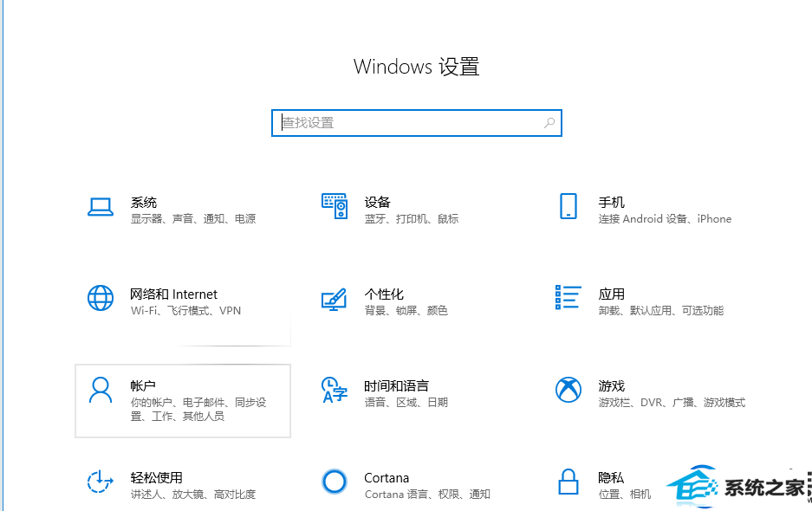Open 个性化 settings title
This screenshot has width=812, height=511.
tap(384, 294)
